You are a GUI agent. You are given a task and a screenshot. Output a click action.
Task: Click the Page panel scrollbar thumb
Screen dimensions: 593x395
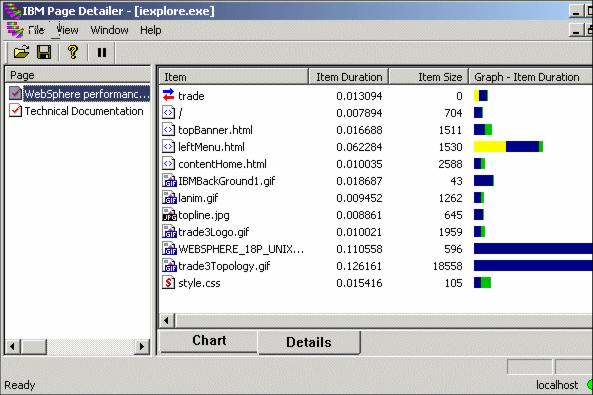coord(33,346)
